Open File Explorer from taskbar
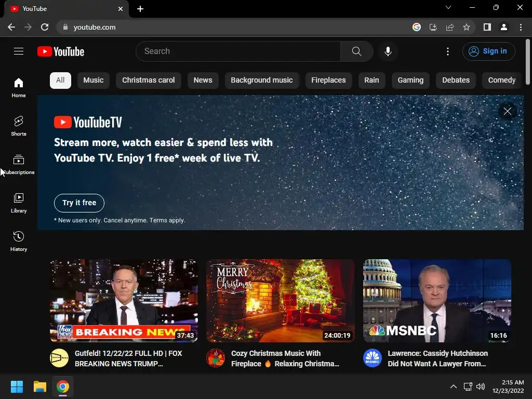Screen dimensions: 532x399 click(39, 387)
